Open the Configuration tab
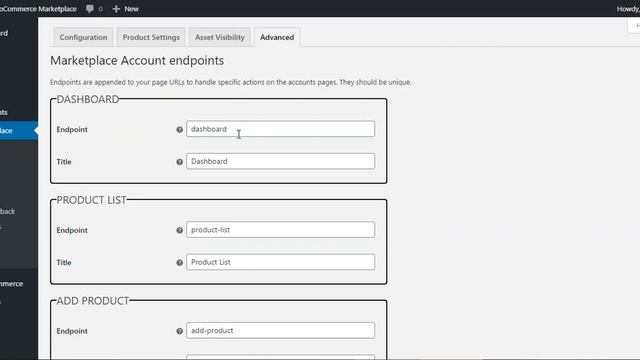640x360 pixels. (x=83, y=37)
